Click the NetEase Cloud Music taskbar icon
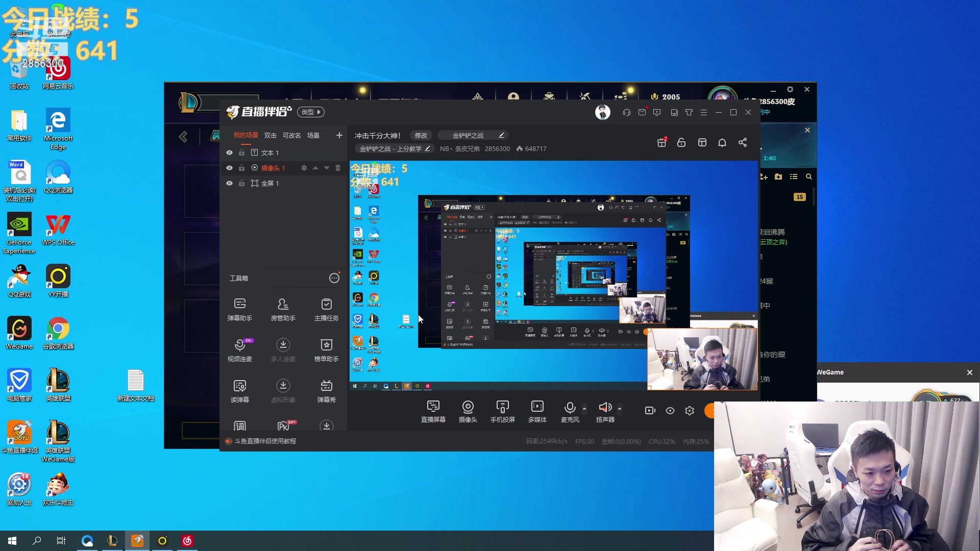This screenshot has width=980, height=551. click(x=187, y=541)
